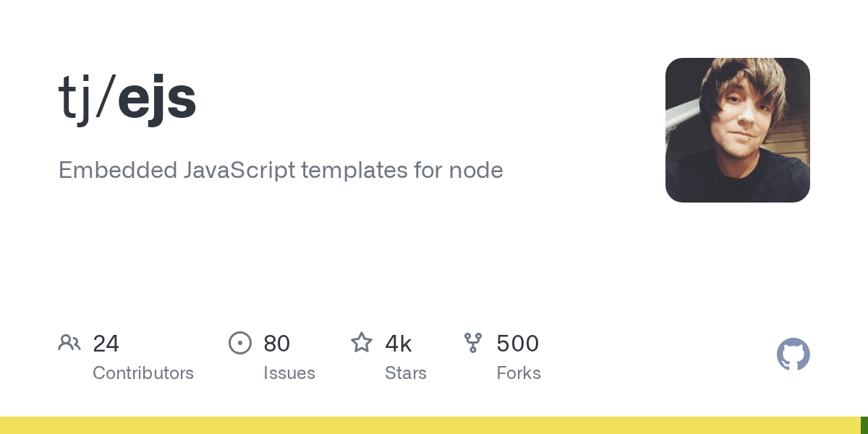Click the Stars star icon
Image resolution: width=868 pixels, height=434 pixels.
pyautogui.click(x=362, y=342)
